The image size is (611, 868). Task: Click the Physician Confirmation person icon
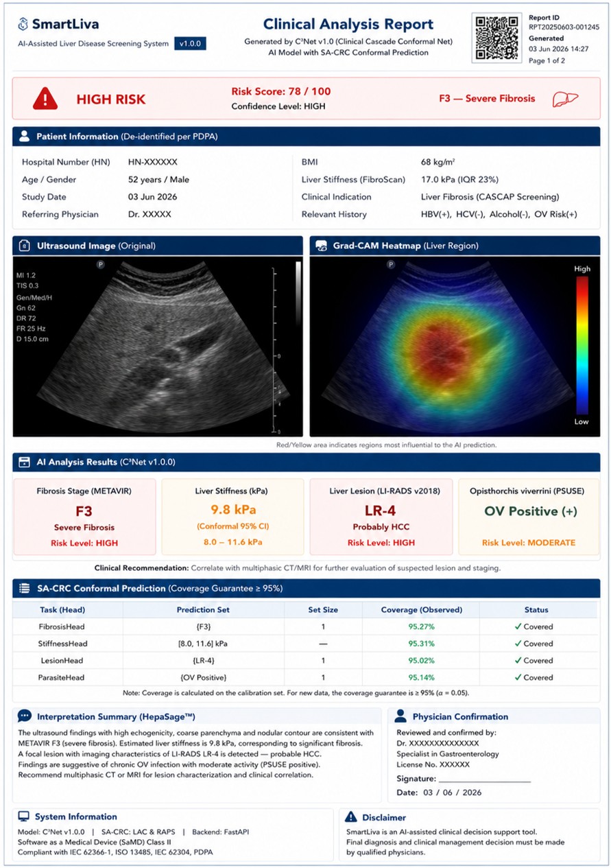[400, 716]
